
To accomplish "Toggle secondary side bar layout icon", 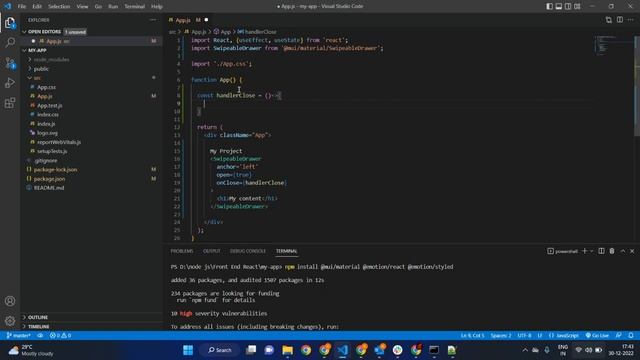I will 568,6.
